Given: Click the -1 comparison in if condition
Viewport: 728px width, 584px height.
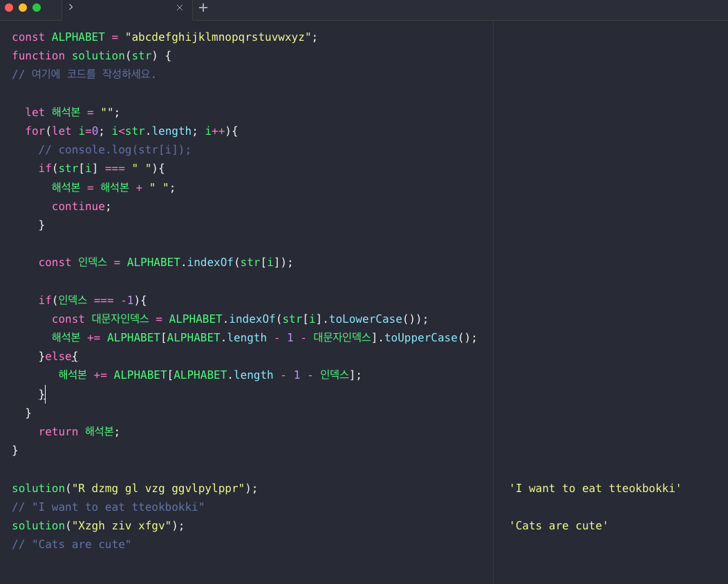Looking at the screenshot, I should point(127,301).
